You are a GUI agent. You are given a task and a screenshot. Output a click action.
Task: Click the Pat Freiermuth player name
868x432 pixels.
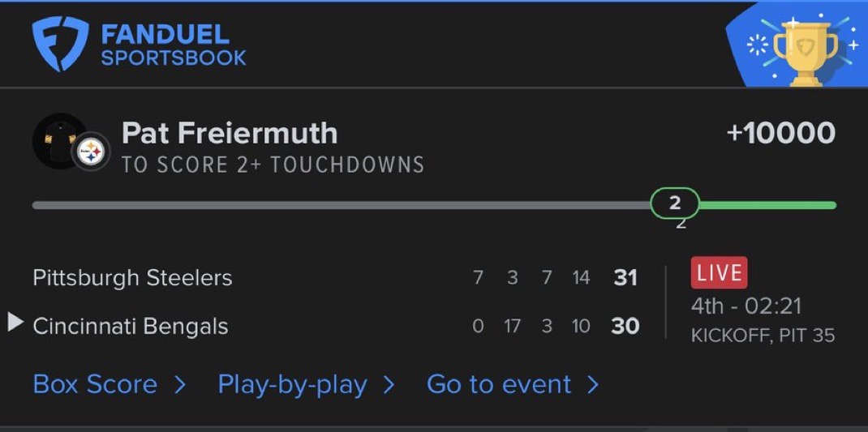[230, 133]
